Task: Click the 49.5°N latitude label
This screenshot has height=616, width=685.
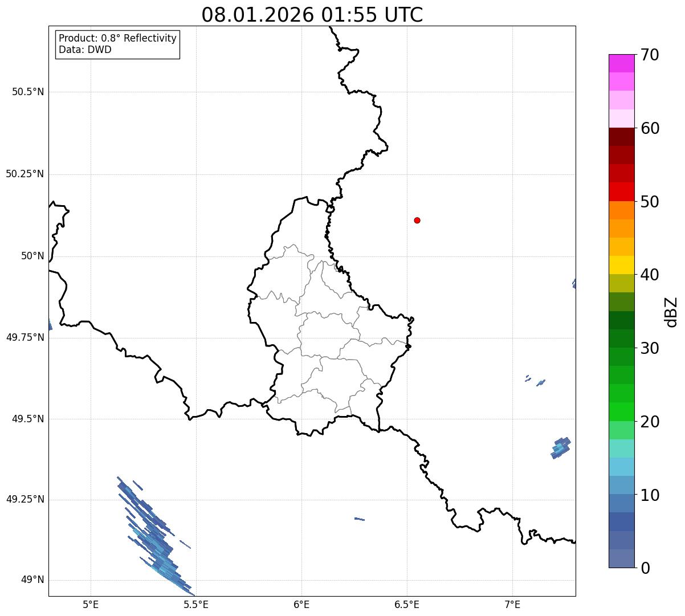Action: (x=28, y=419)
